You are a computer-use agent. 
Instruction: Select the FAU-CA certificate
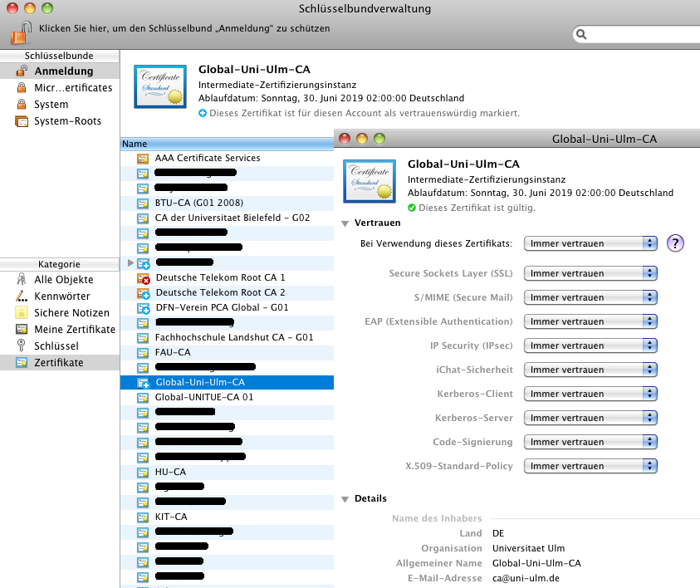coord(227,353)
